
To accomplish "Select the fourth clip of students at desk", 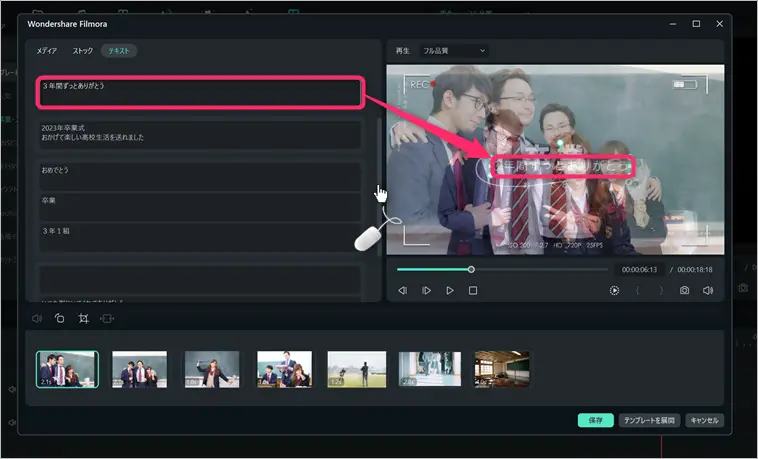I will [x=284, y=369].
